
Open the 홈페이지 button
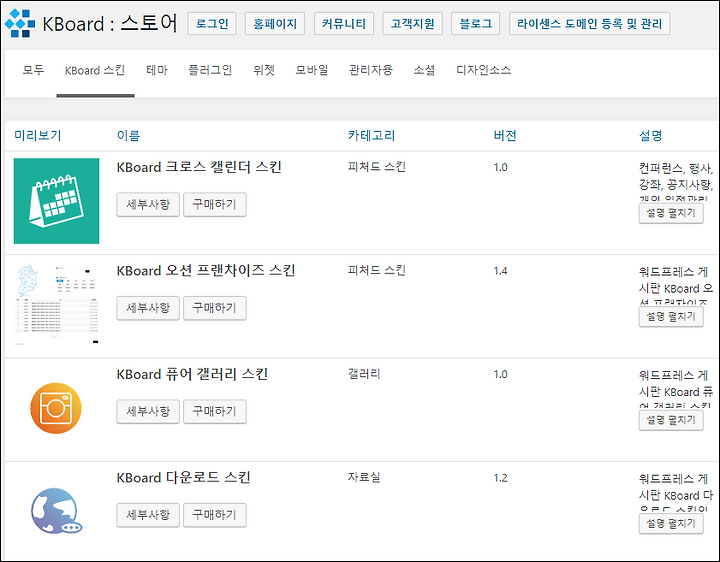click(x=275, y=23)
